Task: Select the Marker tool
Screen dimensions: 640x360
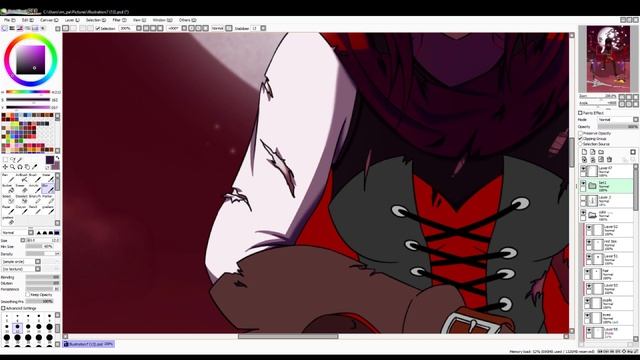Action: click(x=48, y=199)
